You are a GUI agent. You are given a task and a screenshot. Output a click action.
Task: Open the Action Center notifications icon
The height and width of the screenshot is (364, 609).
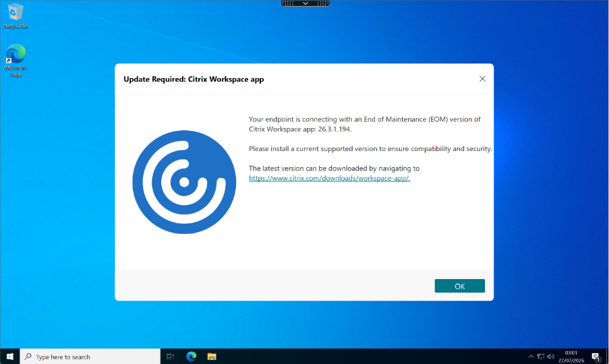tap(596, 356)
